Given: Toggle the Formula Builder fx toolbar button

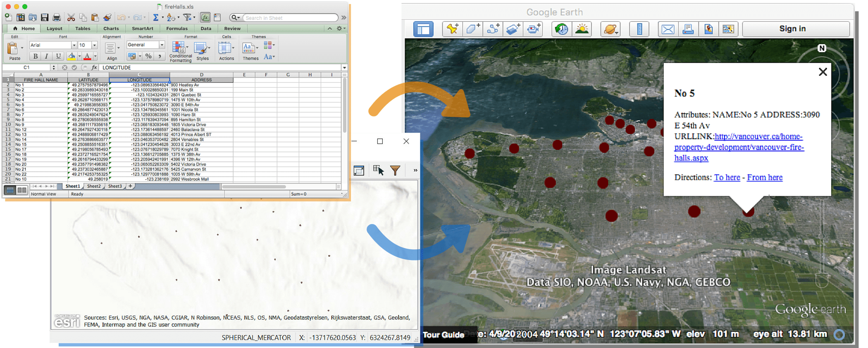Looking at the screenshot, I should point(205,17).
